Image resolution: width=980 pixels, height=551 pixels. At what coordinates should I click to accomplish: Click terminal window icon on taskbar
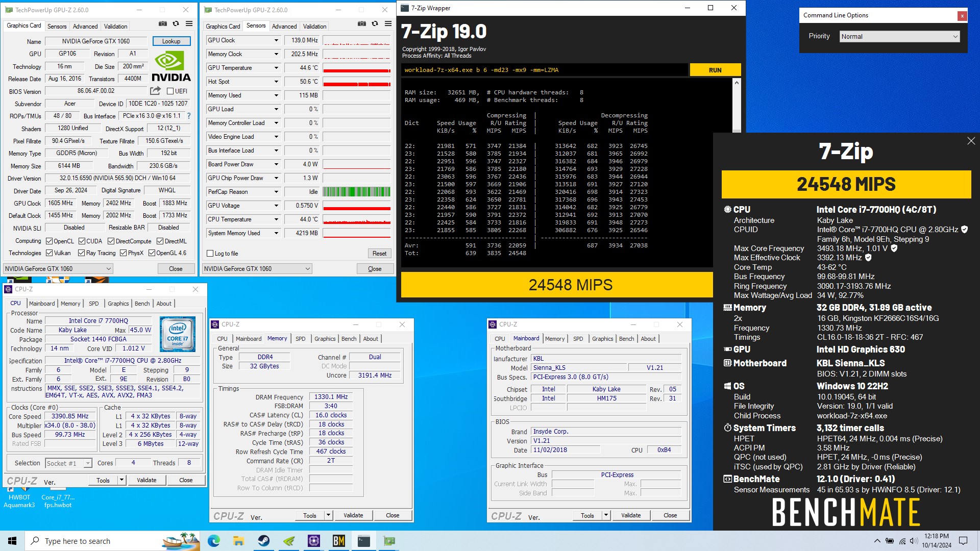tap(363, 541)
